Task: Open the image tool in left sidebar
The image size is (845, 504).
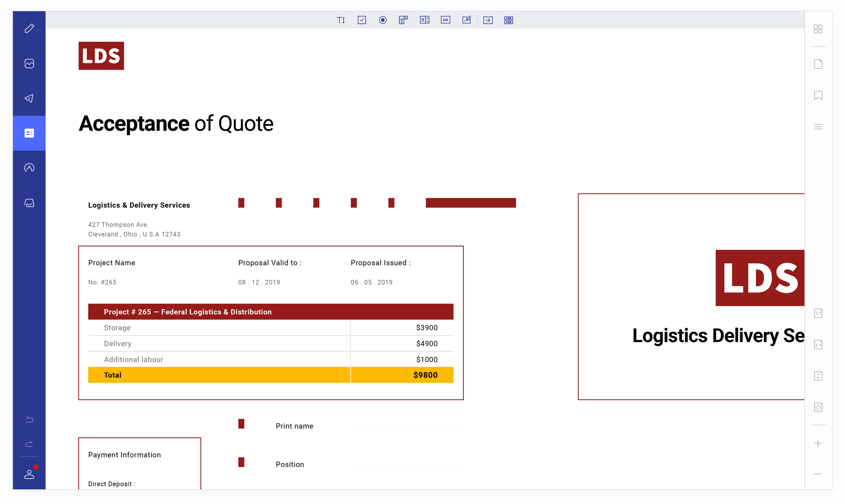Action: point(29,64)
